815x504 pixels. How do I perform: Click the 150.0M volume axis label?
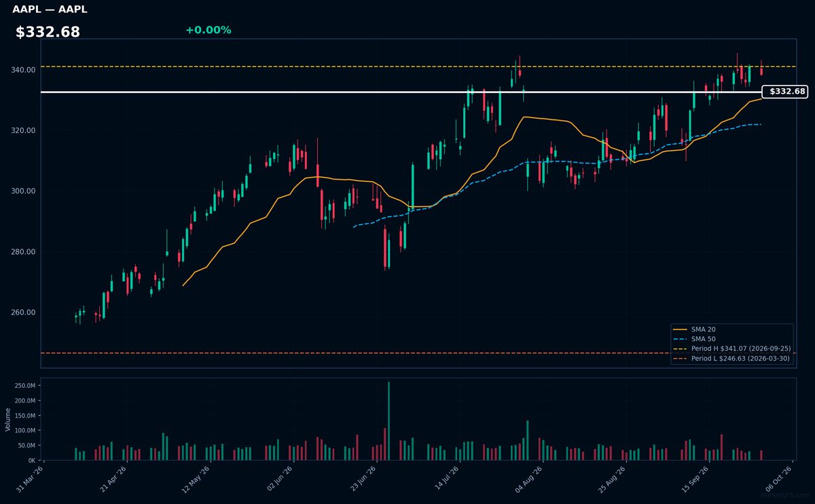pos(24,416)
